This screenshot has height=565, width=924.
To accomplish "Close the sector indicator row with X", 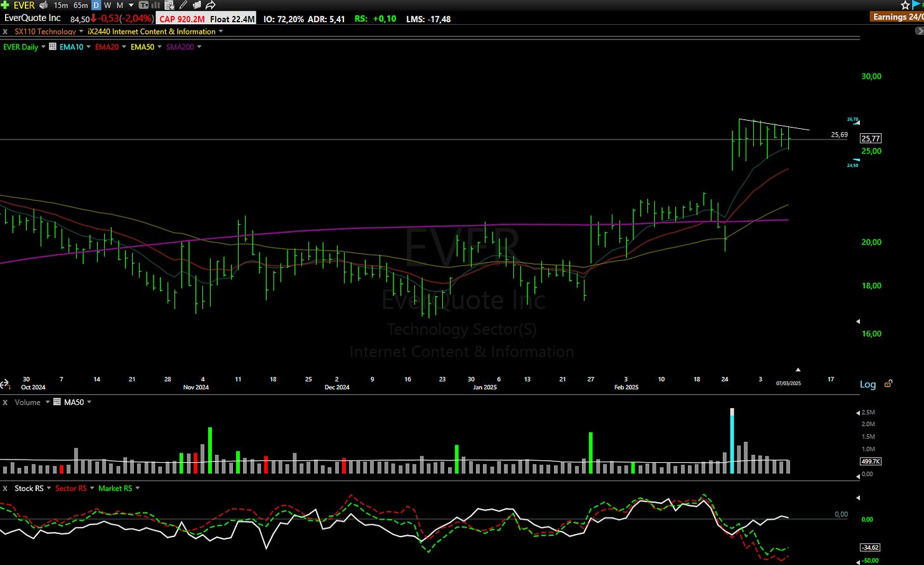I will tap(5, 32).
